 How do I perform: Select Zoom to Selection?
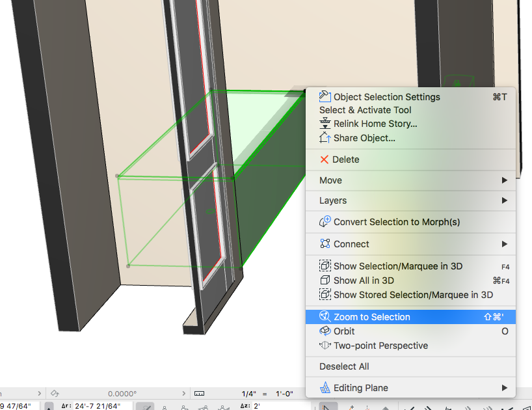tap(410, 317)
